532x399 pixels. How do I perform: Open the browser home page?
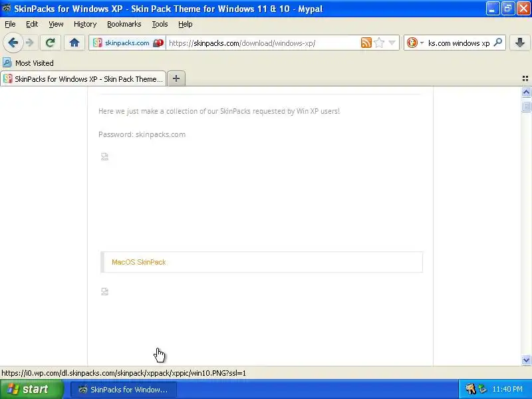74,43
